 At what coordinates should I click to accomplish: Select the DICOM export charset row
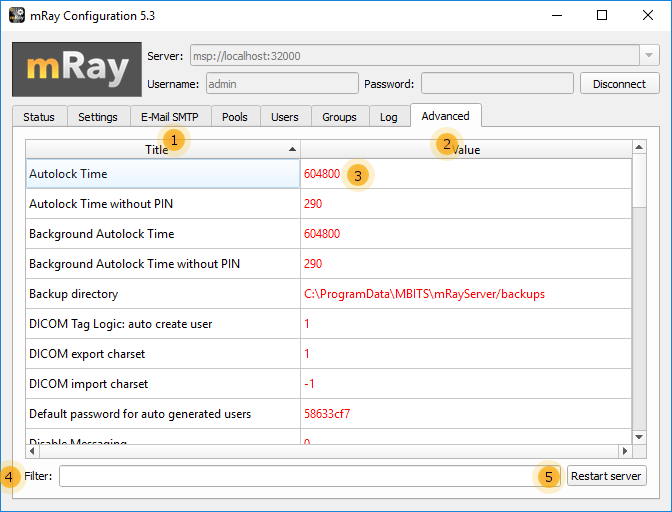coord(163,353)
